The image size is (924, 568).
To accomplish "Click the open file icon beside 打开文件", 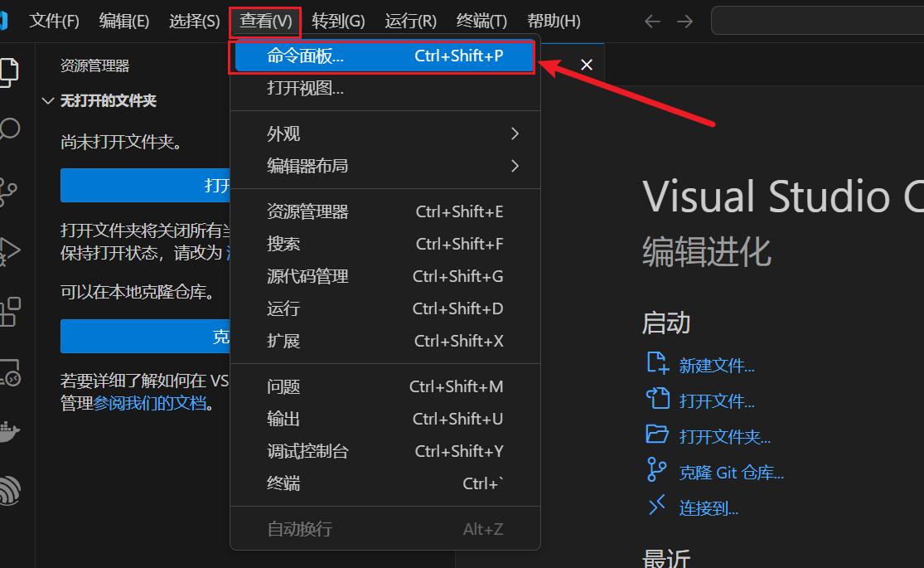I will pos(658,400).
